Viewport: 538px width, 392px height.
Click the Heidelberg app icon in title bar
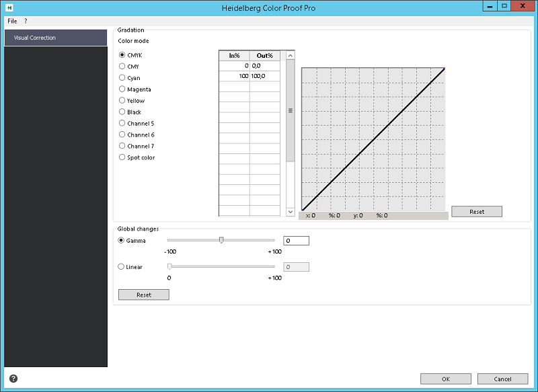point(9,7)
